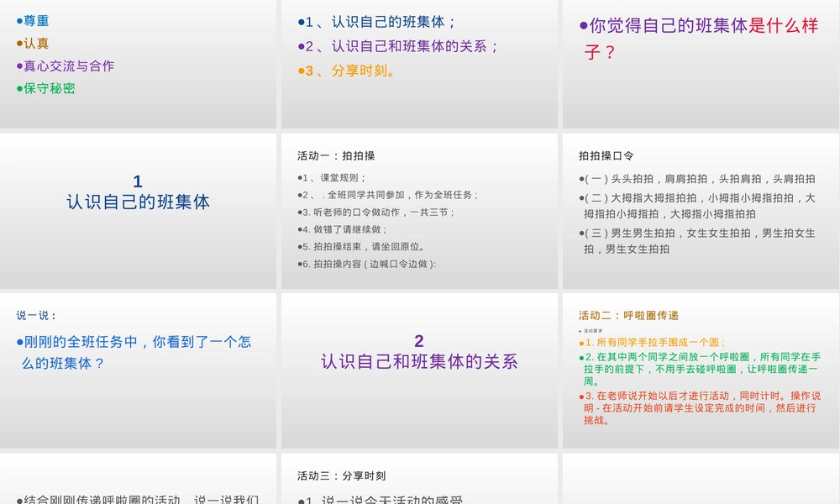Select the slide 活动三:分享时刻

[x=419, y=479]
